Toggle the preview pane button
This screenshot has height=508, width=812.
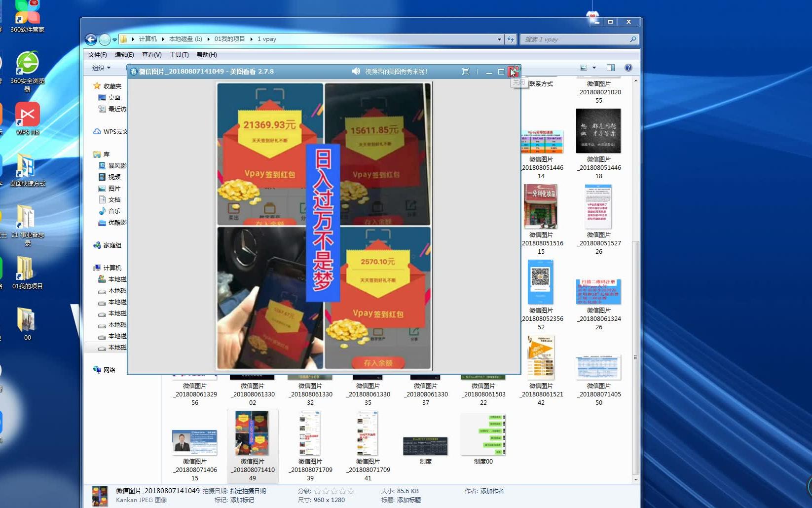[611, 68]
